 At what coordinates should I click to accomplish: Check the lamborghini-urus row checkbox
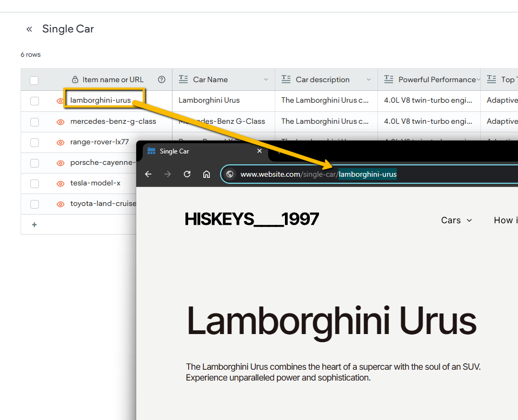[35, 101]
